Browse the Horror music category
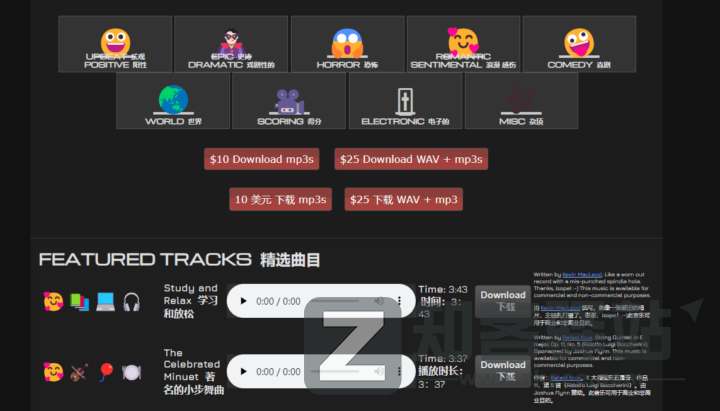Screen dimensions: 720x411 347,44
